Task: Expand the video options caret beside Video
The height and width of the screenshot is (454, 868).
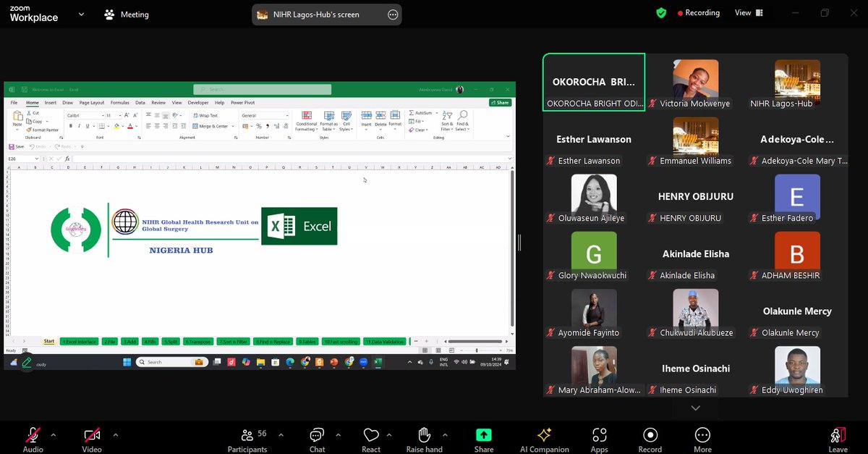Action: (115, 435)
